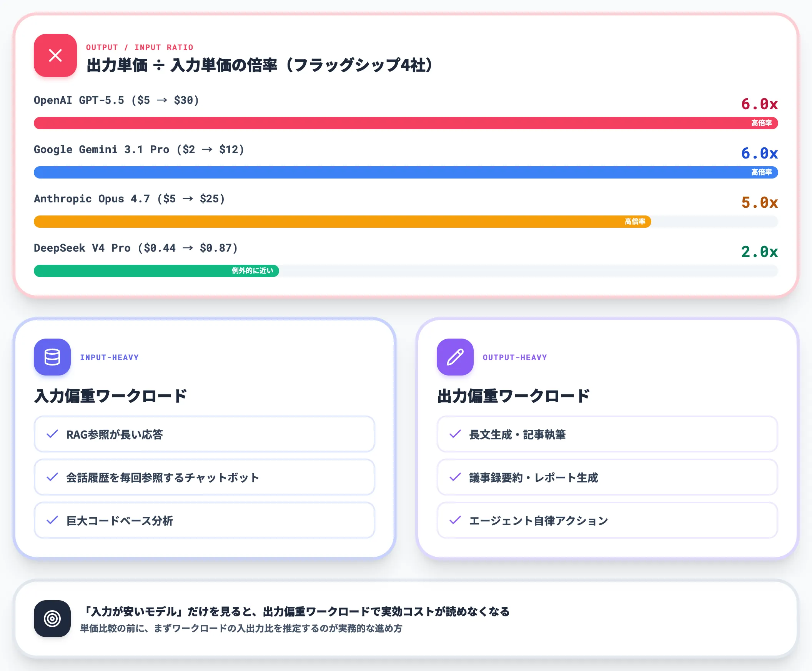The image size is (812, 671).
Task: Click checkmark next to 長文生成・記事執筆
Action: tap(455, 434)
